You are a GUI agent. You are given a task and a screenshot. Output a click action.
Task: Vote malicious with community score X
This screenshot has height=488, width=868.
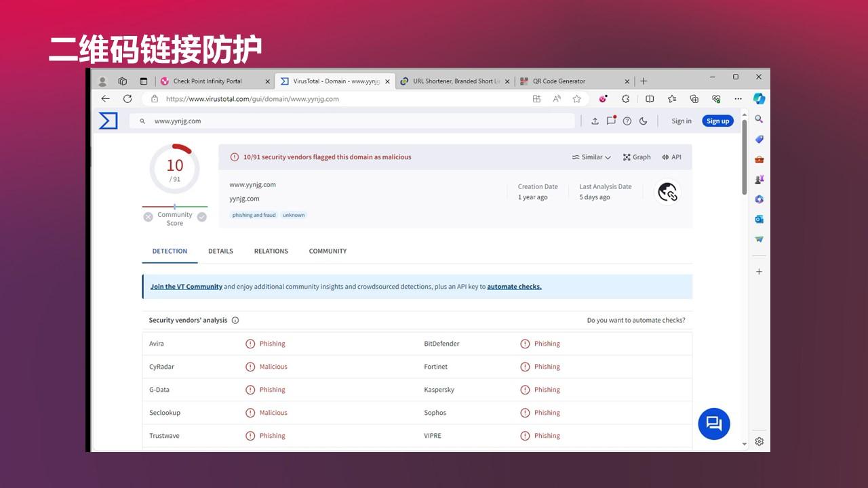pos(148,217)
